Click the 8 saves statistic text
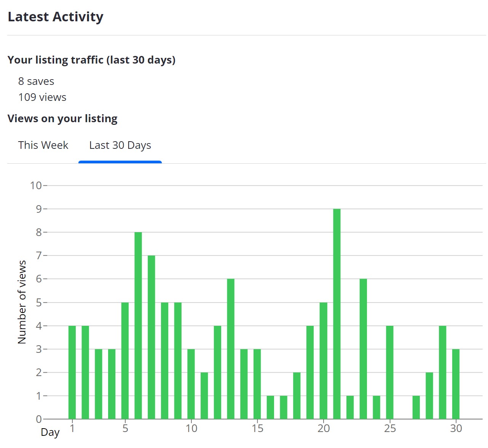Screen dimensions: 488x448 click(x=36, y=81)
